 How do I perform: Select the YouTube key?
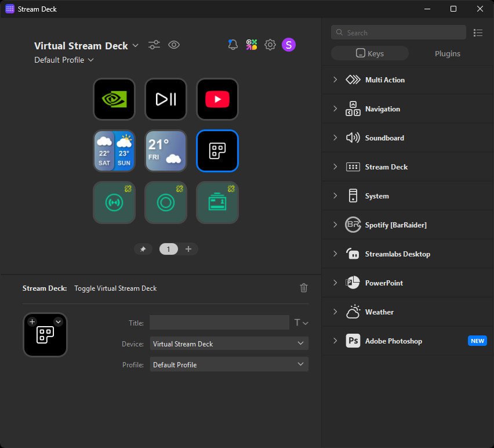(x=217, y=99)
